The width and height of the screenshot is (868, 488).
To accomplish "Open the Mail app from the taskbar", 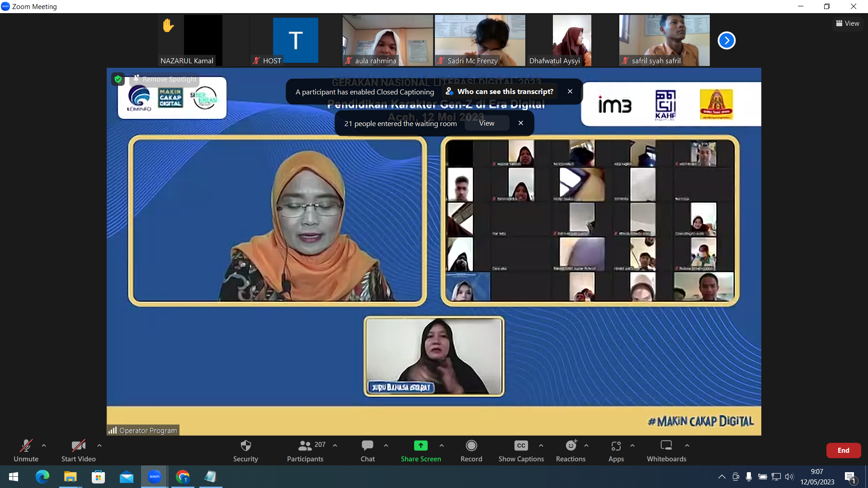I will coord(127,477).
